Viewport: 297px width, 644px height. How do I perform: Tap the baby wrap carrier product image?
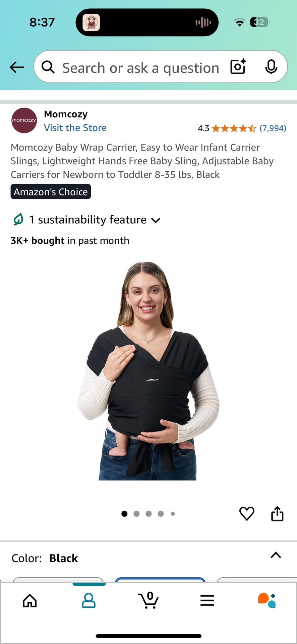pos(148,371)
